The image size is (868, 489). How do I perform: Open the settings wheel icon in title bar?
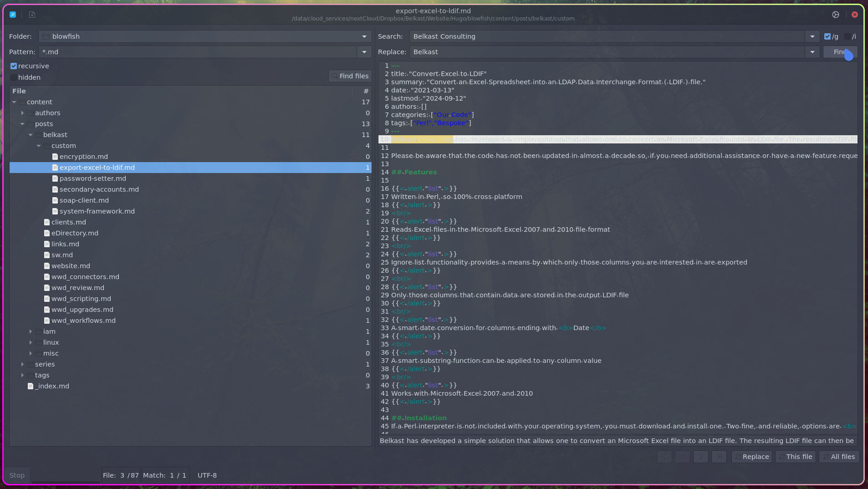tap(836, 15)
